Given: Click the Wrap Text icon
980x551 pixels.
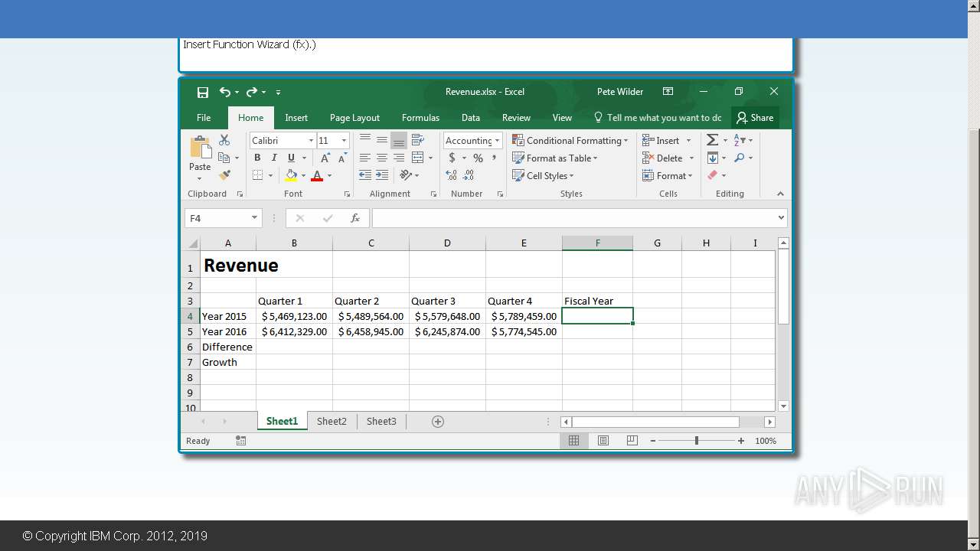Looking at the screenshot, I should (418, 140).
